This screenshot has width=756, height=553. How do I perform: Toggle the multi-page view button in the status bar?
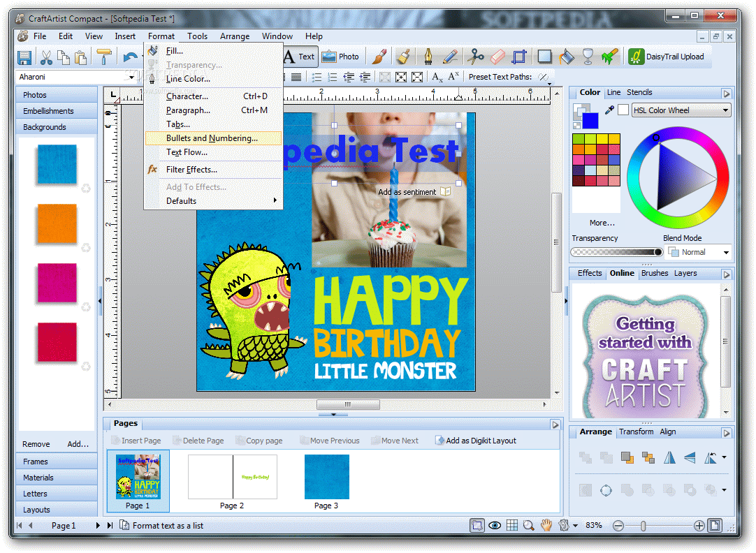[x=477, y=525]
